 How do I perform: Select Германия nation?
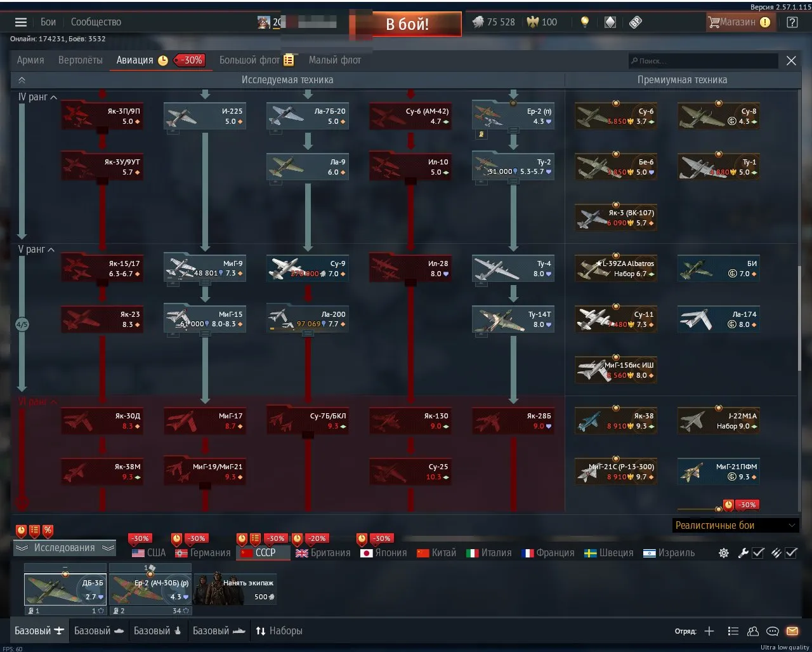(x=203, y=553)
